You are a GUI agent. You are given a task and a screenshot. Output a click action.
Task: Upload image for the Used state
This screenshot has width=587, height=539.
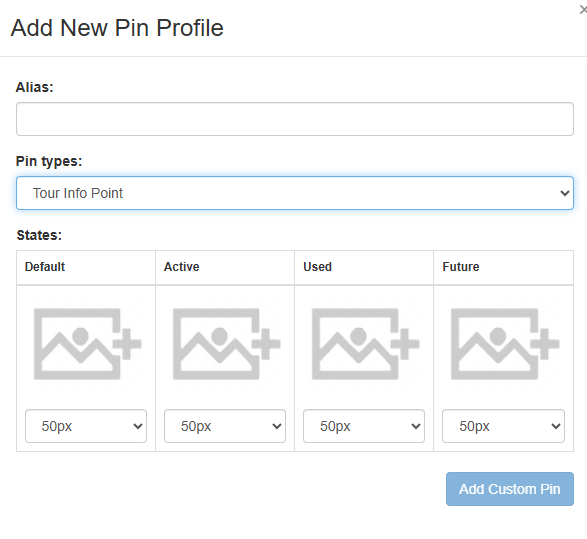coord(366,344)
